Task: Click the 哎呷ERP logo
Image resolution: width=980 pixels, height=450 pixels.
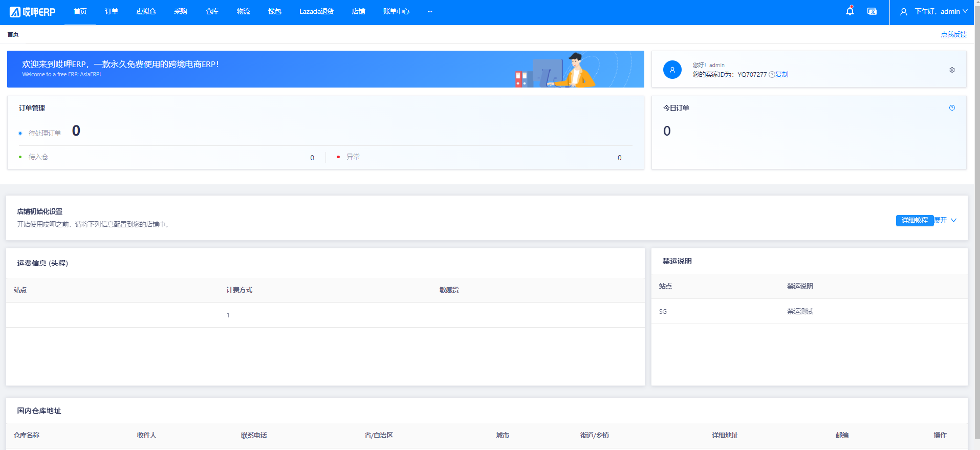Action: (32, 12)
